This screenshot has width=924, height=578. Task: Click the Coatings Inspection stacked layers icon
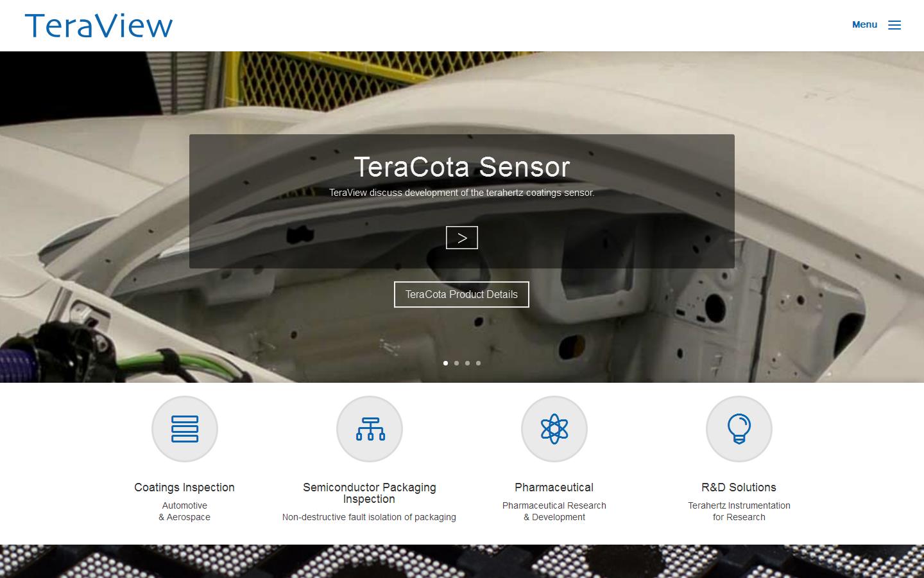coord(185,429)
